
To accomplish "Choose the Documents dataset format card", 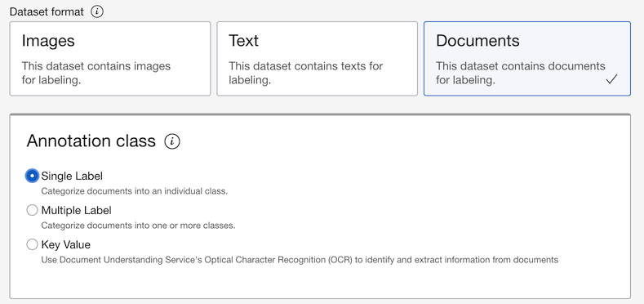I will pyautogui.click(x=527, y=59).
